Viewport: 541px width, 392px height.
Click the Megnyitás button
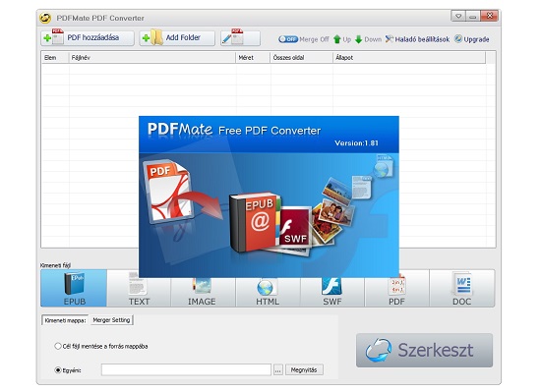pyautogui.click(x=304, y=370)
